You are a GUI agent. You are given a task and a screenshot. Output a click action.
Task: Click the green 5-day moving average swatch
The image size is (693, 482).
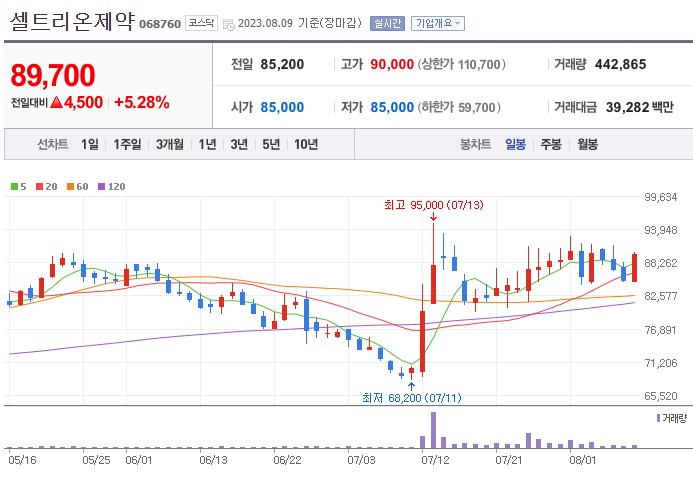[15, 187]
